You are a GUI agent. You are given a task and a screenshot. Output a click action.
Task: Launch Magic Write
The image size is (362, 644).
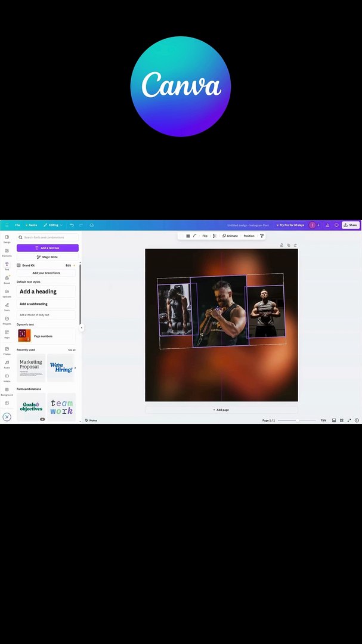[x=48, y=256]
